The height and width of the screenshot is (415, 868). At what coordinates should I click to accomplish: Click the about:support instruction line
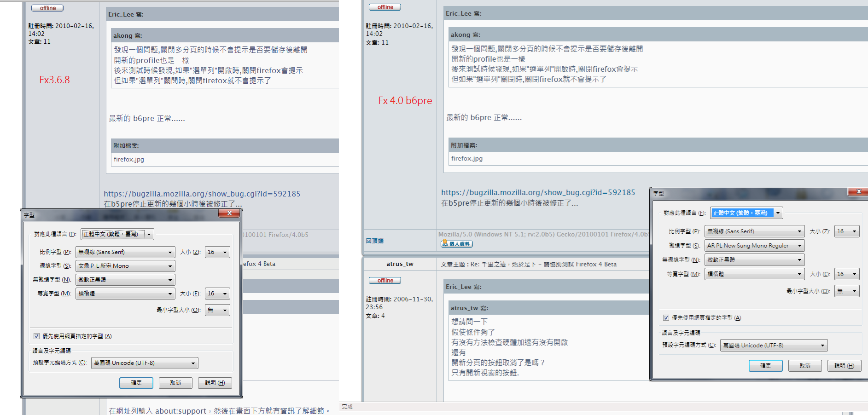(x=219, y=411)
